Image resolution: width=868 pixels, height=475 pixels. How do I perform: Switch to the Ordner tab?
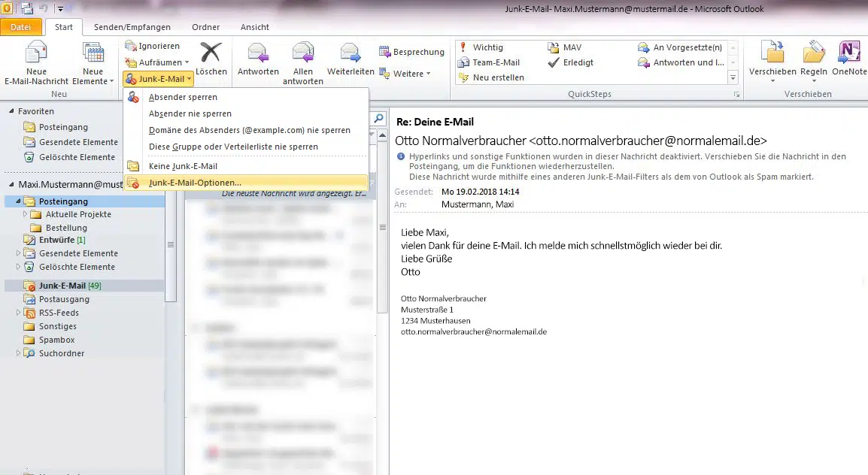coord(206,27)
